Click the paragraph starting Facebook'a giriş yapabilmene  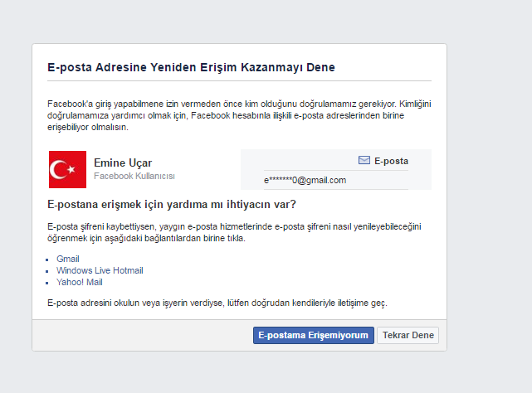tap(239, 115)
